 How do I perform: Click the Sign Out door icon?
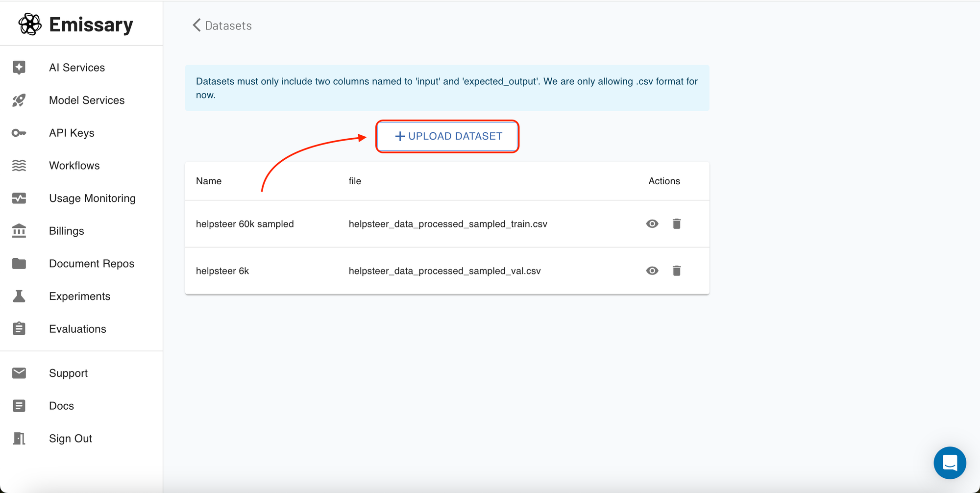point(19,439)
